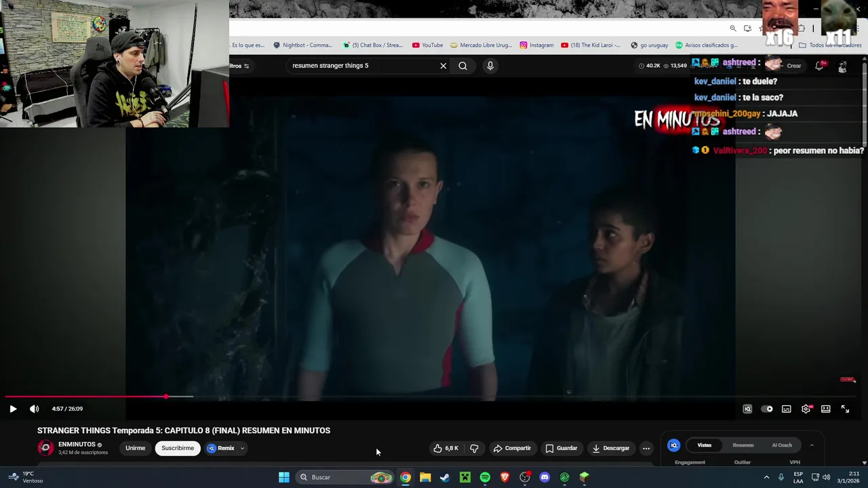Viewport: 868px width, 488px height.
Task: Open the Mercado Libre Urug... bookmark
Action: click(x=481, y=45)
